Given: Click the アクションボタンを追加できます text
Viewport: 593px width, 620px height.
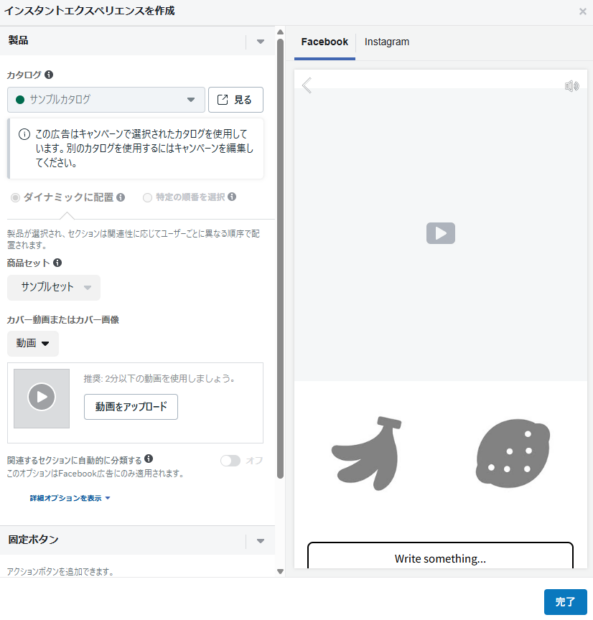Looking at the screenshot, I should tap(60, 571).
